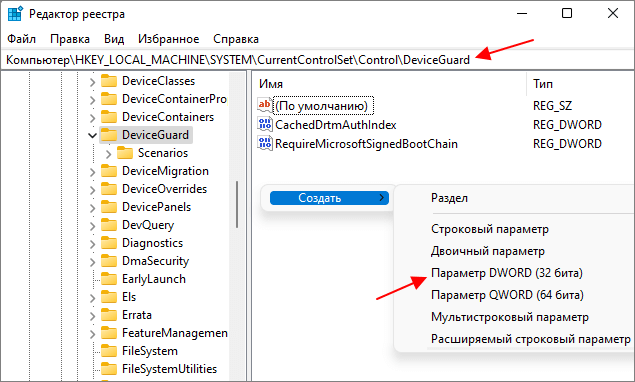Open the Правка menu
The width and height of the screenshot is (635, 382).
tap(70, 39)
